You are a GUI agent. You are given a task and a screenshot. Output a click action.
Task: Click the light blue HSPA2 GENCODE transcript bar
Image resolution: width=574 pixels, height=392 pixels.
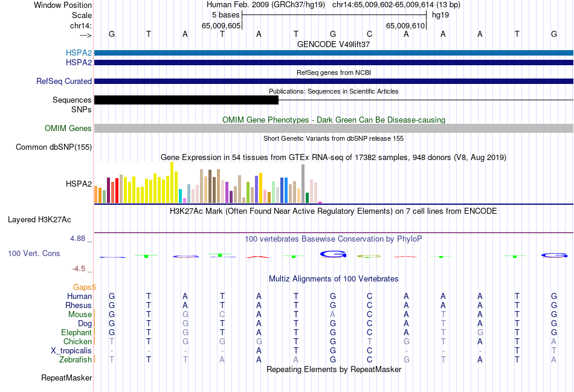pyautogui.click(x=334, y=53)
